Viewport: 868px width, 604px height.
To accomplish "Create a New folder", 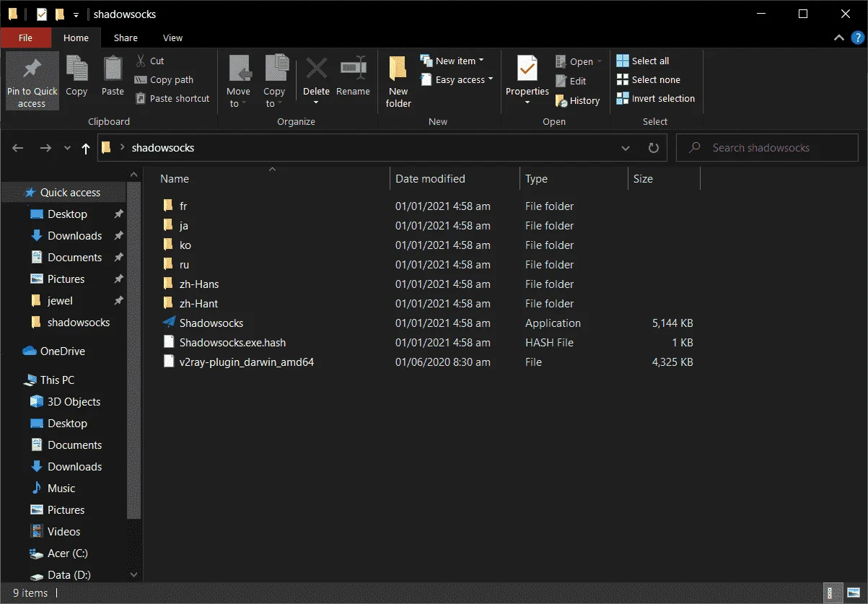I will [398, 81].
